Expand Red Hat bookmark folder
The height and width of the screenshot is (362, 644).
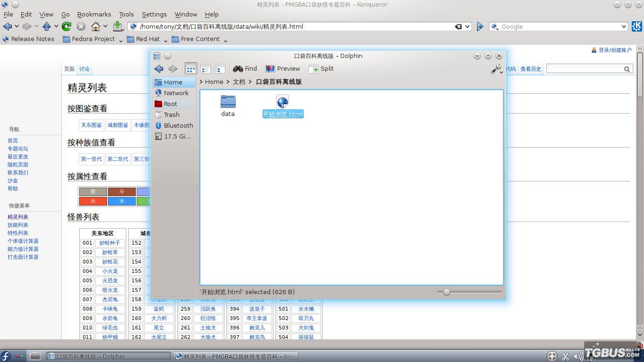point(147,39)
